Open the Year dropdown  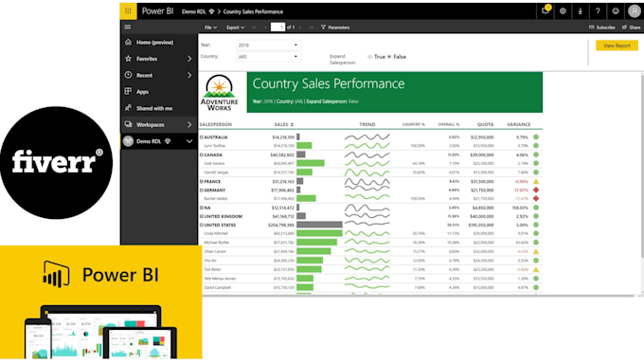268,45
